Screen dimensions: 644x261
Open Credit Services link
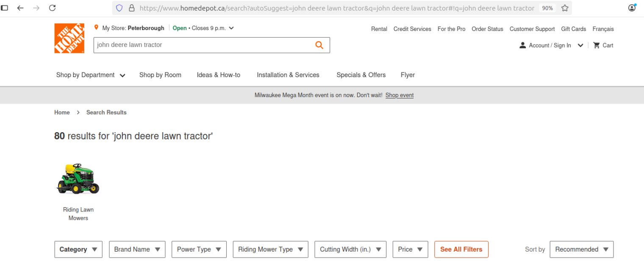pos(412,29)
